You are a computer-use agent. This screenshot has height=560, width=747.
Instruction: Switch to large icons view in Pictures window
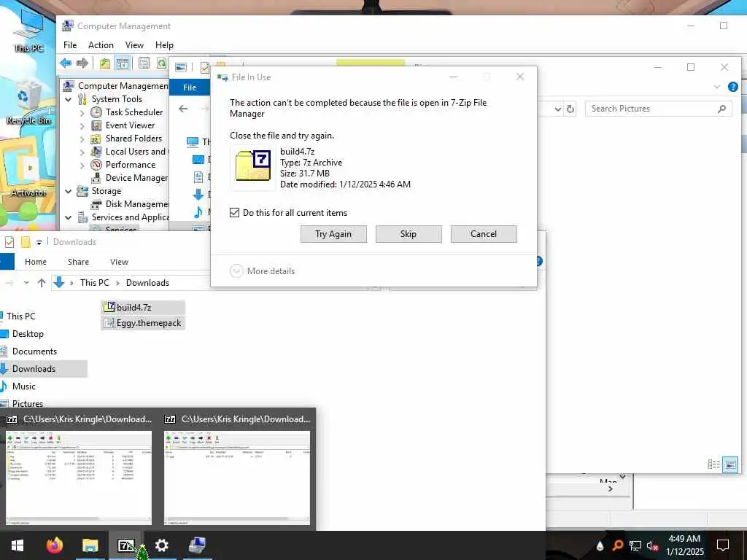click(x=729, y=464)
